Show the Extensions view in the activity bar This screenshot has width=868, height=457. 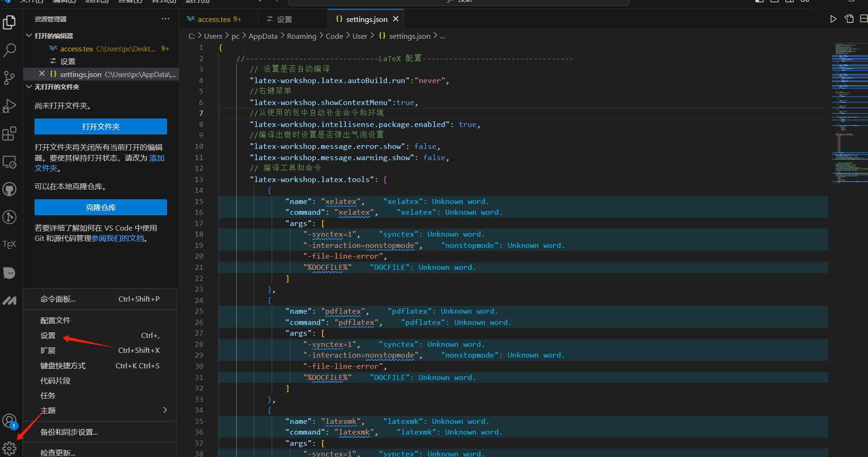pyautogui.click(x=9, y=134)
